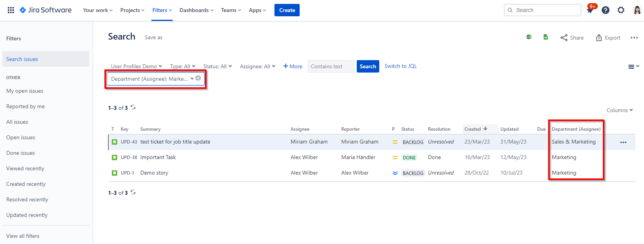Screen dimensions: 644x244
Task: Select My open issues filter
Action: click(x=25, y=91)
